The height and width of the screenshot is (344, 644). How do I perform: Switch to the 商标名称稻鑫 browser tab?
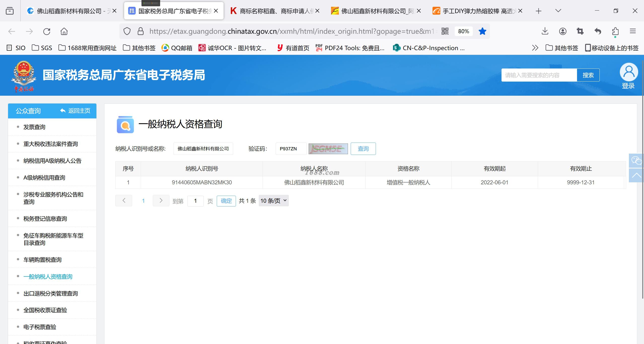point(274,11)
